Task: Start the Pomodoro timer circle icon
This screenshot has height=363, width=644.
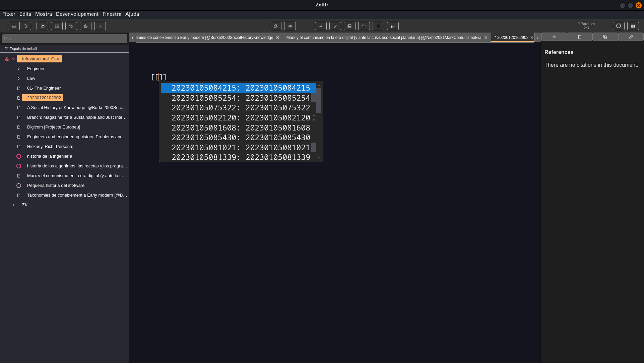Action: pyautogui.click(x=619, y=26)
